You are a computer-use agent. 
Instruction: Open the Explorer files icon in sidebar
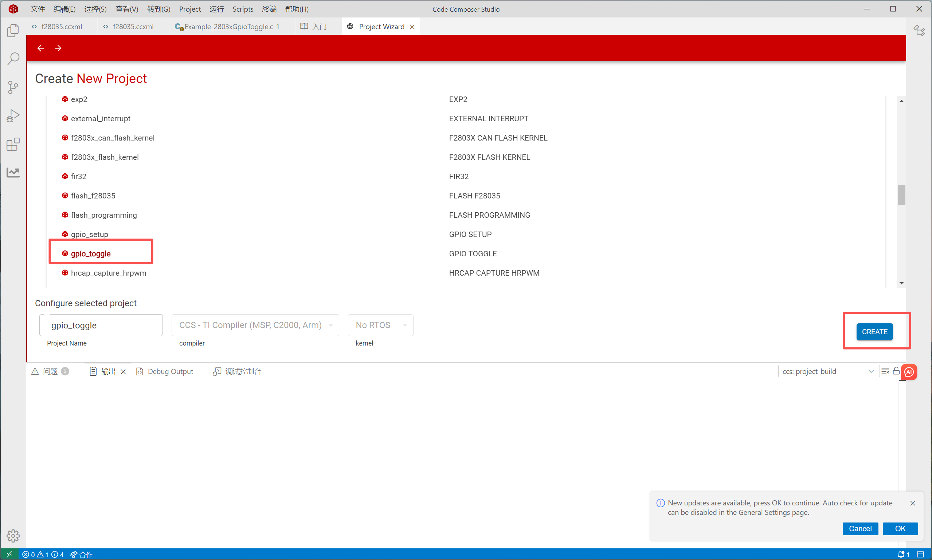(13, 30)
